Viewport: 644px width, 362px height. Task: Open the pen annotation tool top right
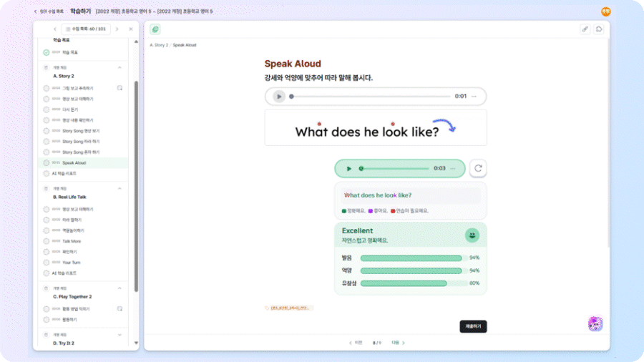585,29
